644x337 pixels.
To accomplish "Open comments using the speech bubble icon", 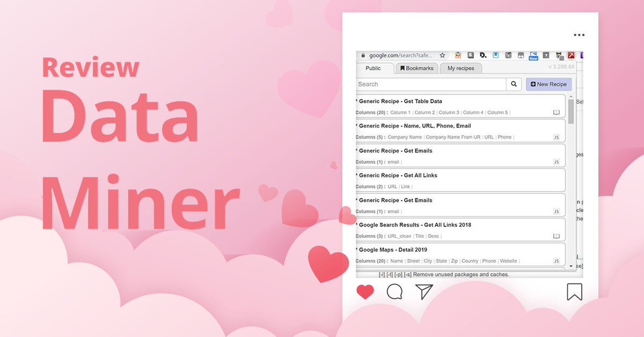I will tap(394, 292).
